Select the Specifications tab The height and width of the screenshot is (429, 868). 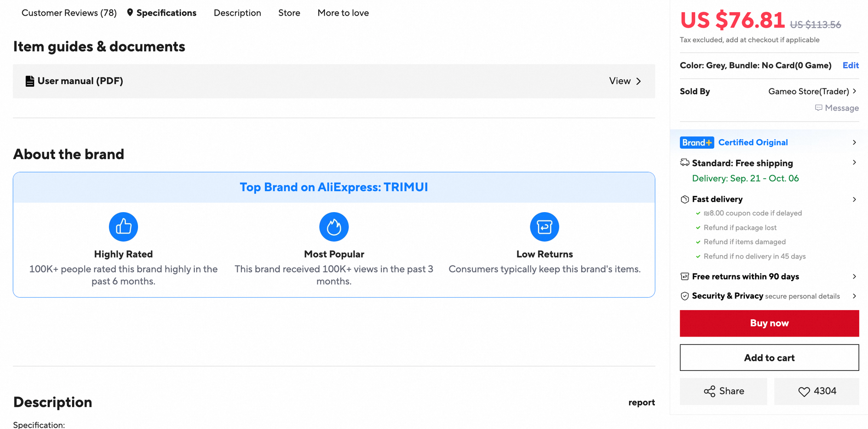tap(166, 13)
